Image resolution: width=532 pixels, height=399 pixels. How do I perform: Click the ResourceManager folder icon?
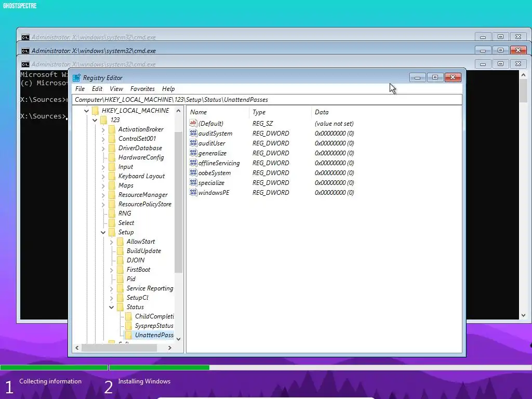click(x=112, y=195)
